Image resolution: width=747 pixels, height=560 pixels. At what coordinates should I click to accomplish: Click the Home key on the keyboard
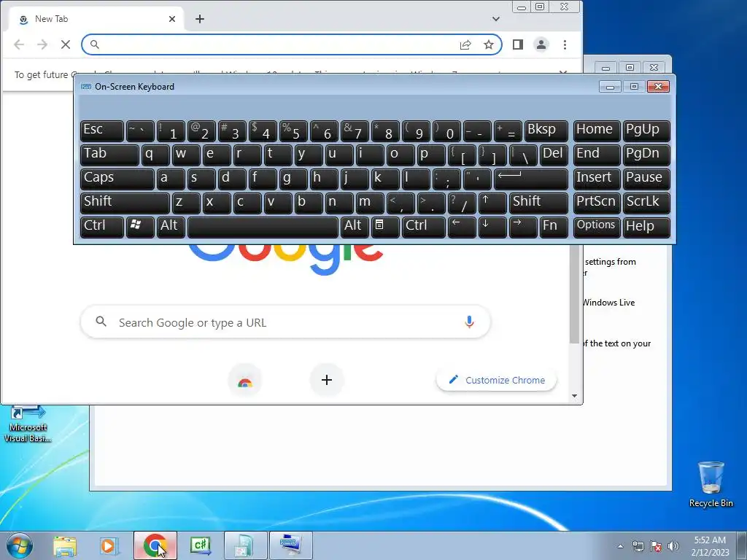click(597, 131)
